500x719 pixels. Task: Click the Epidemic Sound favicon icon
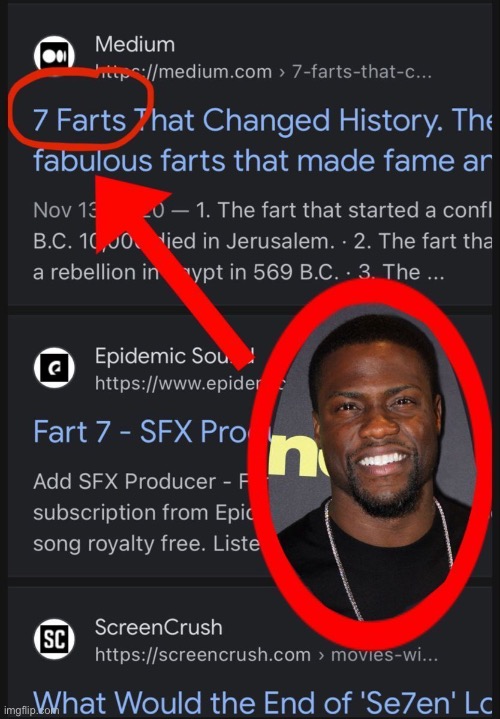point(54,367)
